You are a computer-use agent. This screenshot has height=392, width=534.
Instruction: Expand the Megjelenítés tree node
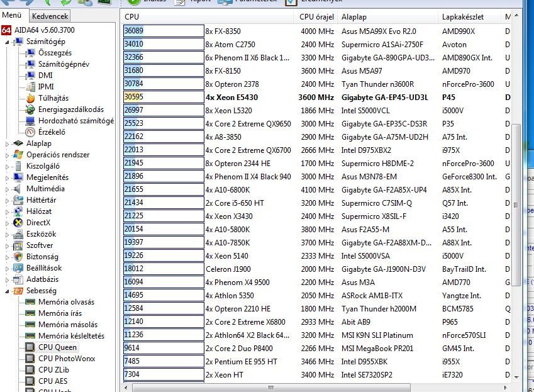click(7, 178)
